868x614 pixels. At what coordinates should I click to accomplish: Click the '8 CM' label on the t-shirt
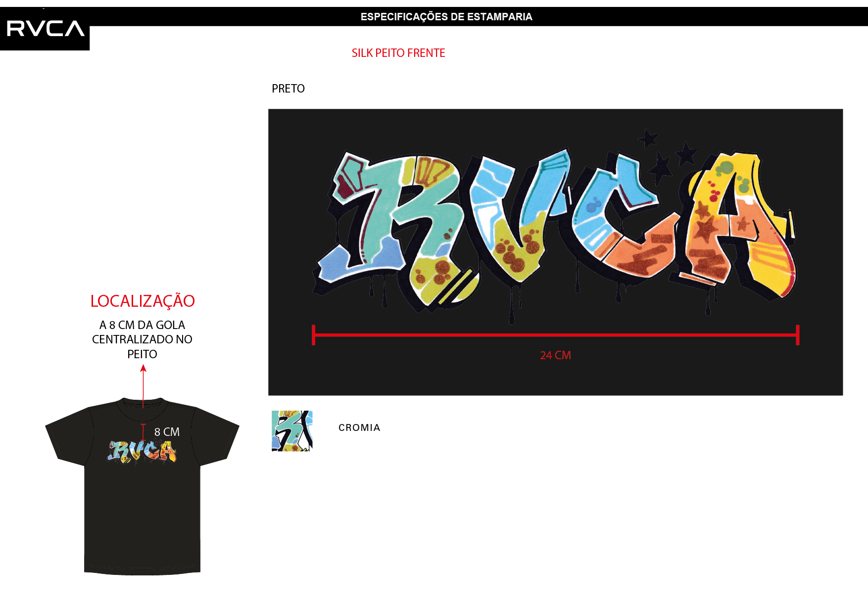(167, 432)
